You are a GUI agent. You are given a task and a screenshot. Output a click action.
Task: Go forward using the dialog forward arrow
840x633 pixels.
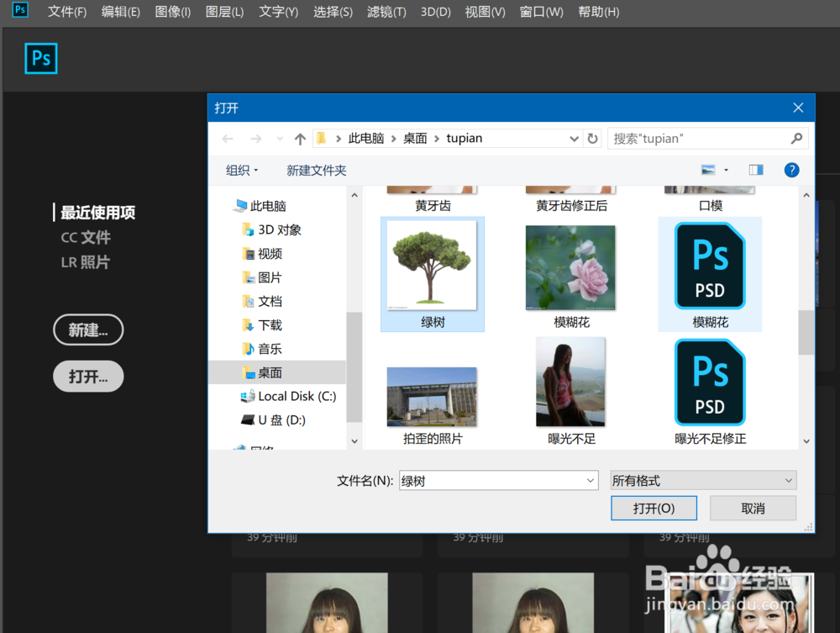[x=256, y=139]
